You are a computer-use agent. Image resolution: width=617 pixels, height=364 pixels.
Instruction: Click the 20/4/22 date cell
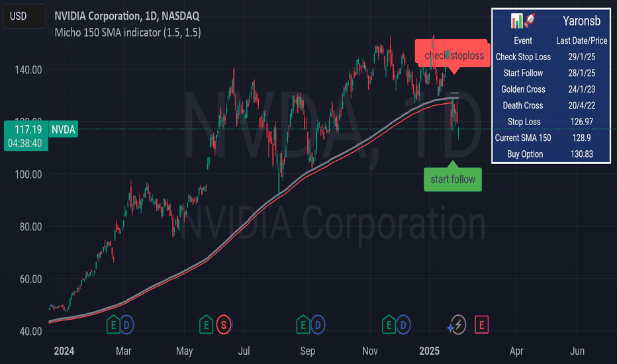point(582,105)
